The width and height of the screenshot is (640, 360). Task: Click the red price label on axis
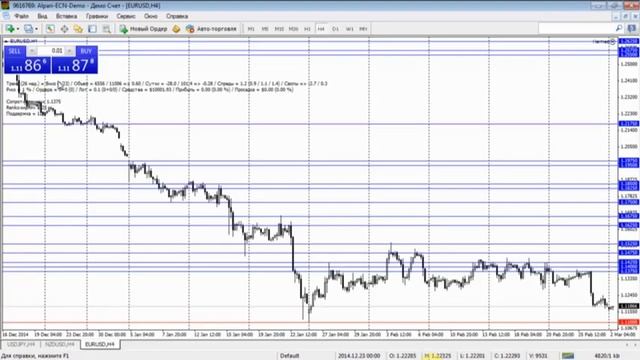629,322
